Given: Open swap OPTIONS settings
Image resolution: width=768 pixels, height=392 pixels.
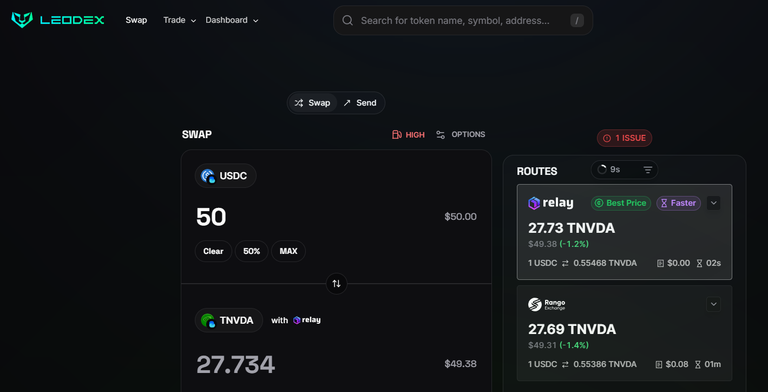Looking at the screenshot, I should (460, 134).
